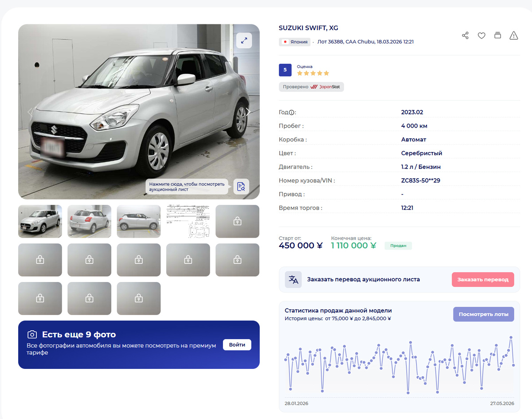This screenshot has height=419, width=532.
Task: Click transmission value Автомат
Action: 414,140
